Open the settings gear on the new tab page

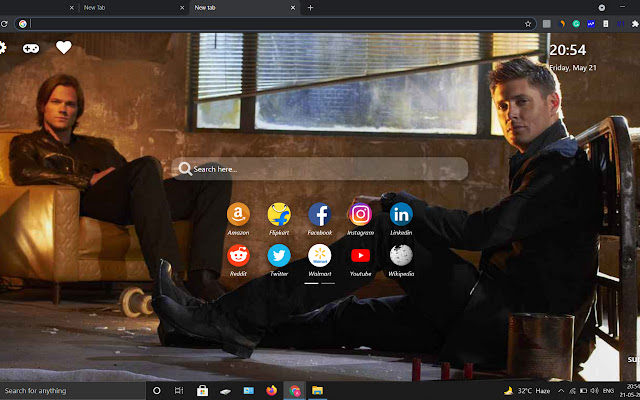pos(2,48)
